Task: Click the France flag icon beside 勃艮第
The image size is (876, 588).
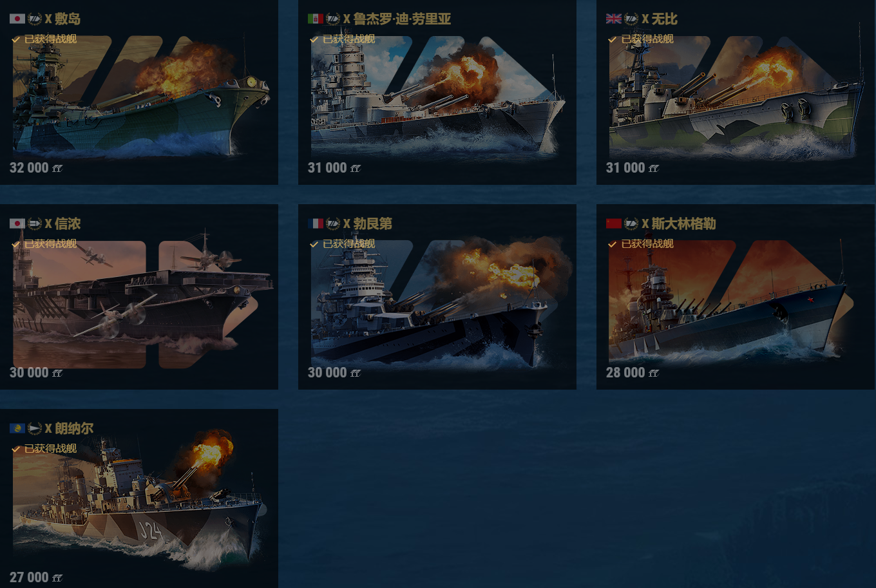Action: pyautogui.click(x=316, y=223)
